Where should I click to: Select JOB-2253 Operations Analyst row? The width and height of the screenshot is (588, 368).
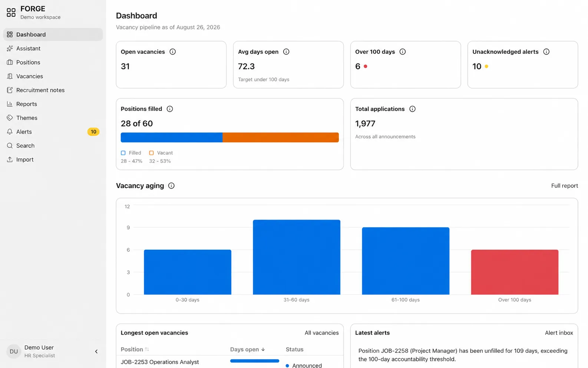(x=230, y=362)
